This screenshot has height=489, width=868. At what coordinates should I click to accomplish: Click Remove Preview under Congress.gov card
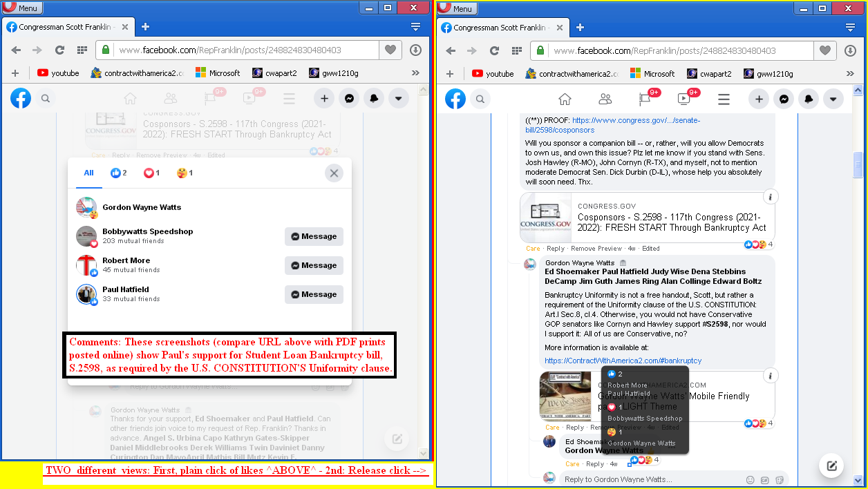(596, 249)
